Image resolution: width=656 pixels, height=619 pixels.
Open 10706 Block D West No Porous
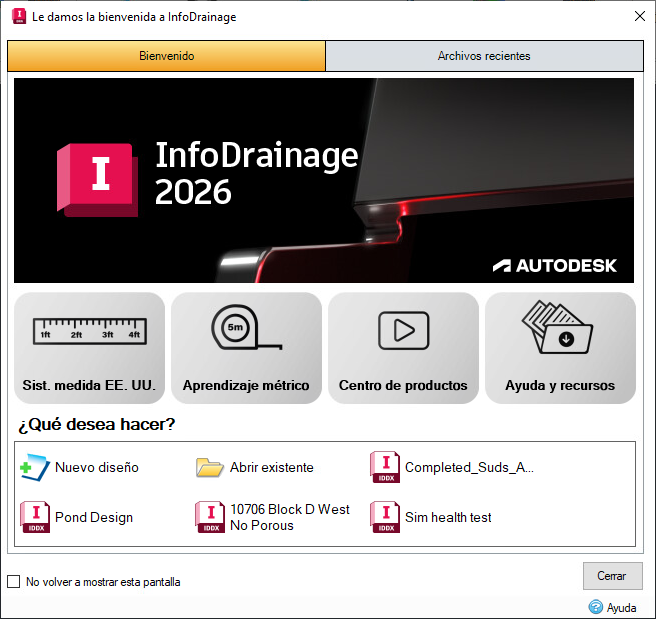(x=290, y=517)
